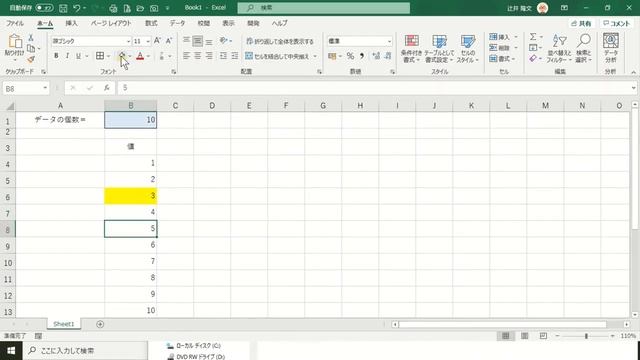
Task: Open Format as Table gallery
Action: coord(439,49)
